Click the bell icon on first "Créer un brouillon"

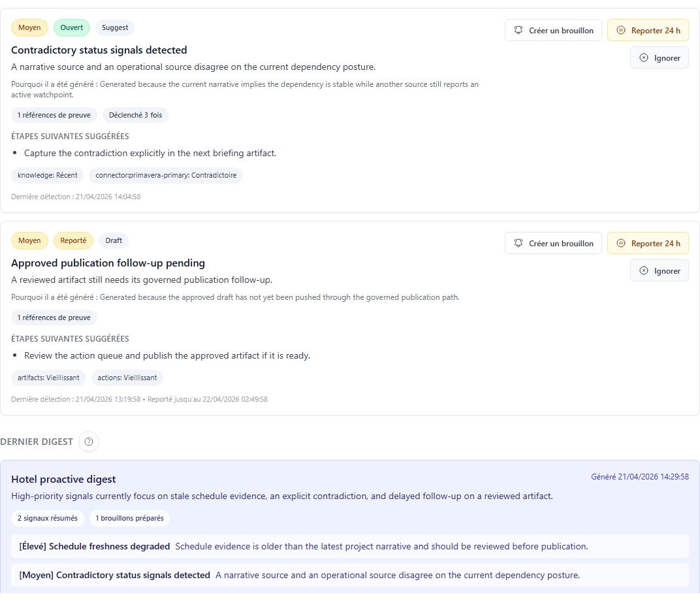(518, 30)
